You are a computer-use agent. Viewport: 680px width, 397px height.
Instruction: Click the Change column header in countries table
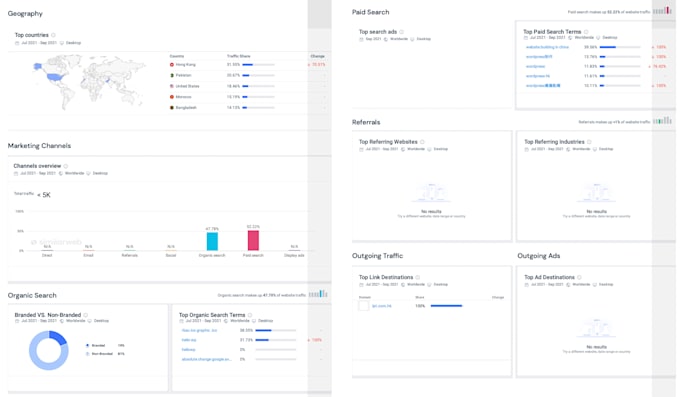coord(317,56)
